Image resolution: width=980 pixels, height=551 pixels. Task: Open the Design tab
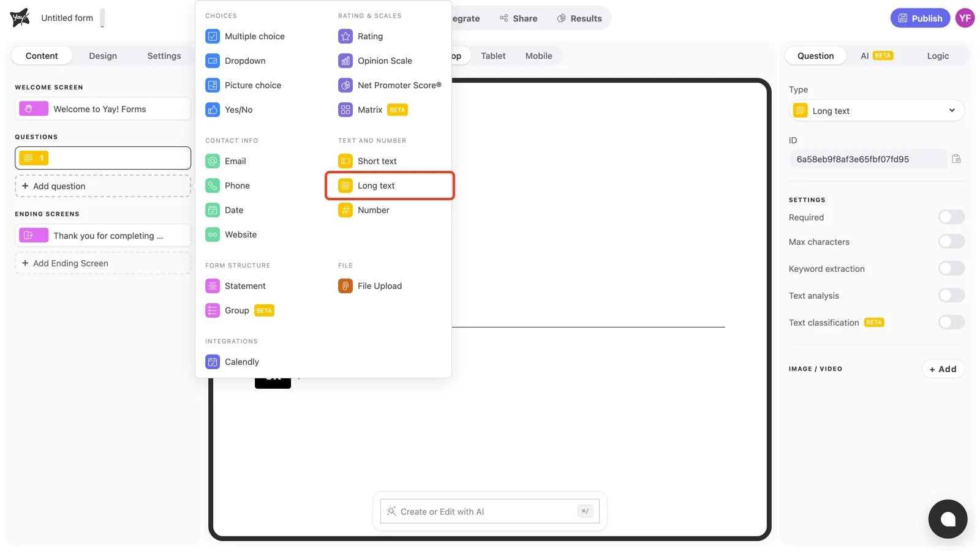click(x=103, y=56)
